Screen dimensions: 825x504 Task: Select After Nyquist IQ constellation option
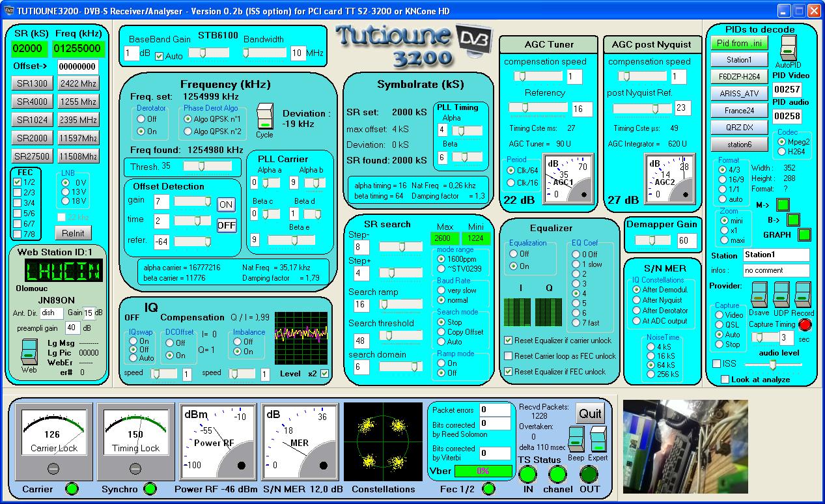point(637,300)
